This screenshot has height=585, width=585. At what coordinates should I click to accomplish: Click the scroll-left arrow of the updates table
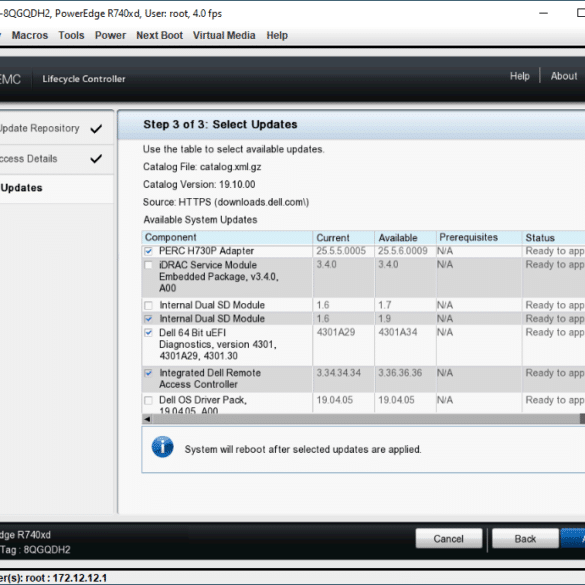(147, 419)
